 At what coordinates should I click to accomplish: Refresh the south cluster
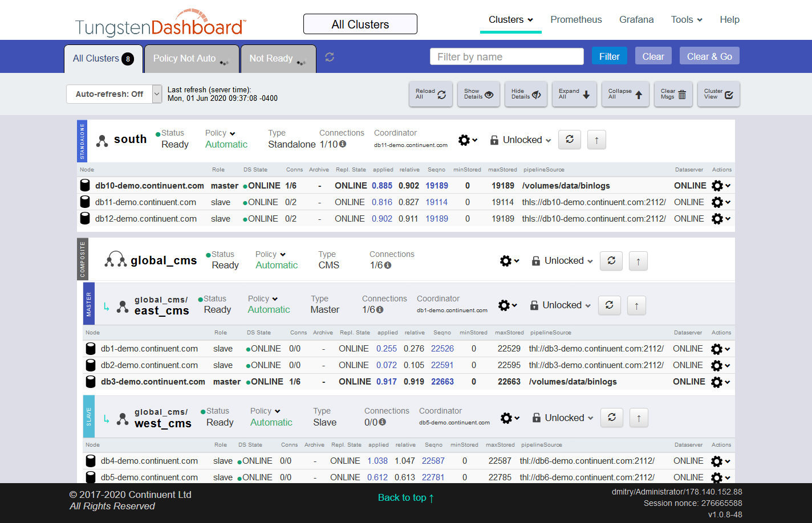click(570, 140)
